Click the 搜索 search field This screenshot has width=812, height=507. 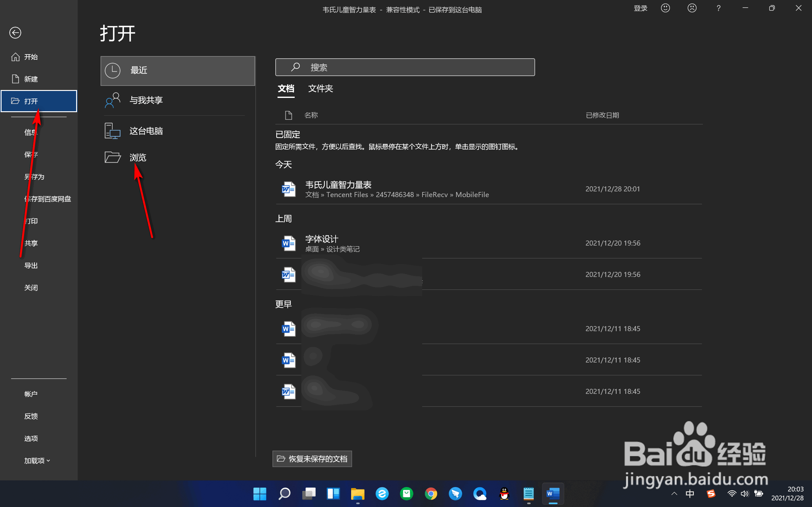point(405,67)
